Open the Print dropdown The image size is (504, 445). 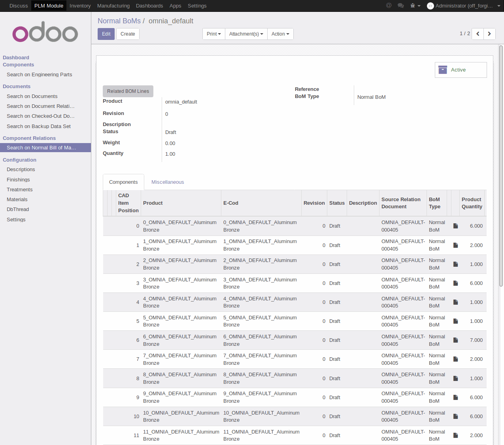tap(213, 34)
